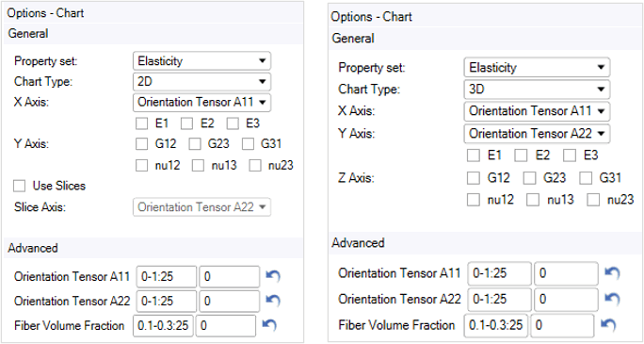The image size is (644, 344).
Task: Tick nu13 in the 2D chart panel
Action: pyautogui.click(x=199, y=165)
